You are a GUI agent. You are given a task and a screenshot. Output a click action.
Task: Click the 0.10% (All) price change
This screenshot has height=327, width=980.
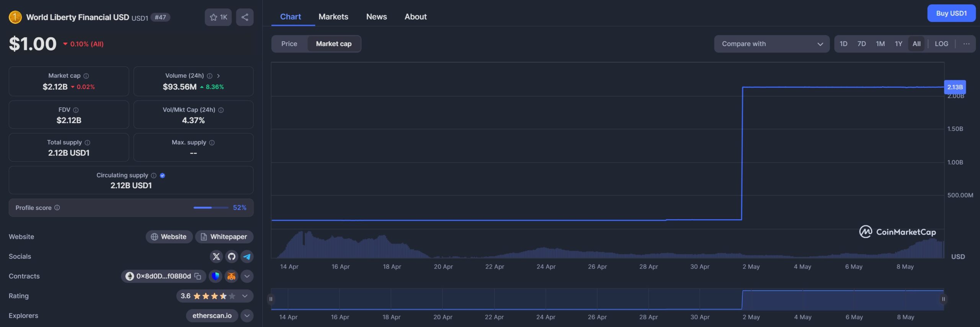83,44
